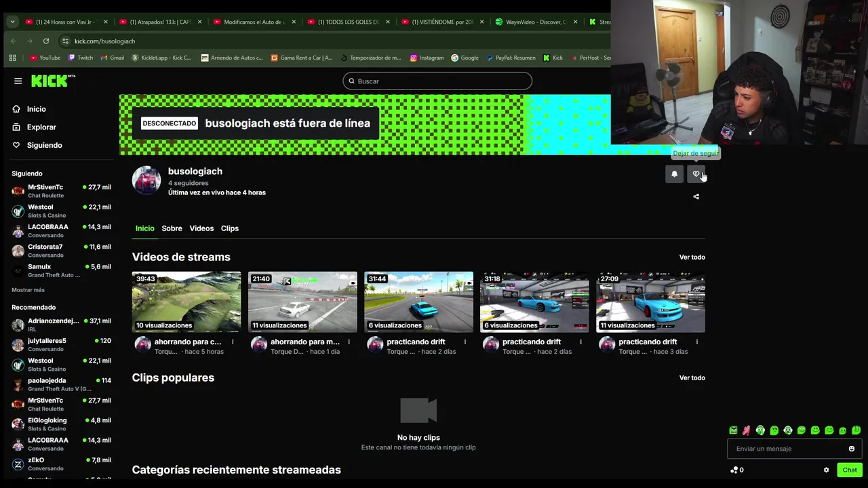This screenshot has height=488, width=868.
Task: Open the site info icon in the address bar
Action: 65,41
